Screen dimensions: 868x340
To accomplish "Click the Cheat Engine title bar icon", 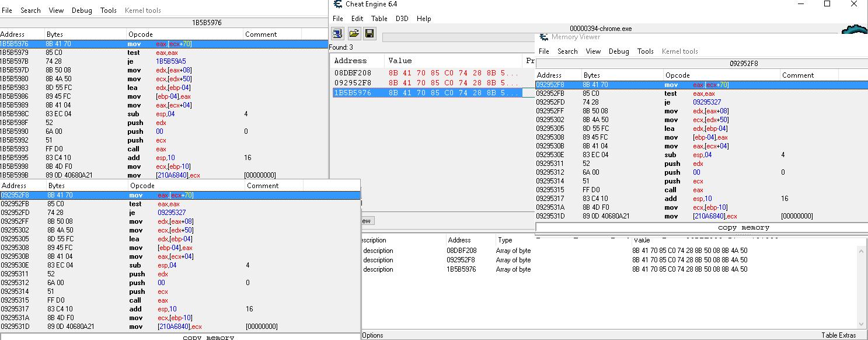I will coord(337,4).
